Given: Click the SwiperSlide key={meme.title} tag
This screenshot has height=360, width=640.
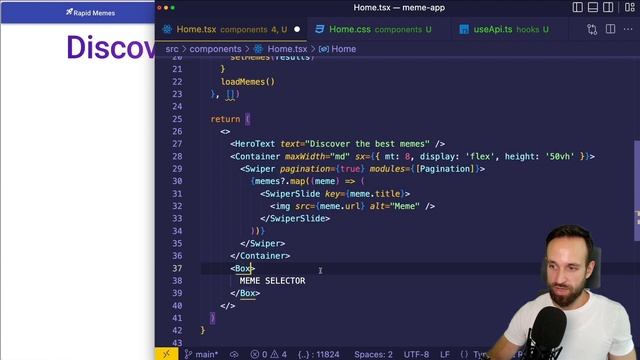Looking at the screenshot, I should (335, 193).
